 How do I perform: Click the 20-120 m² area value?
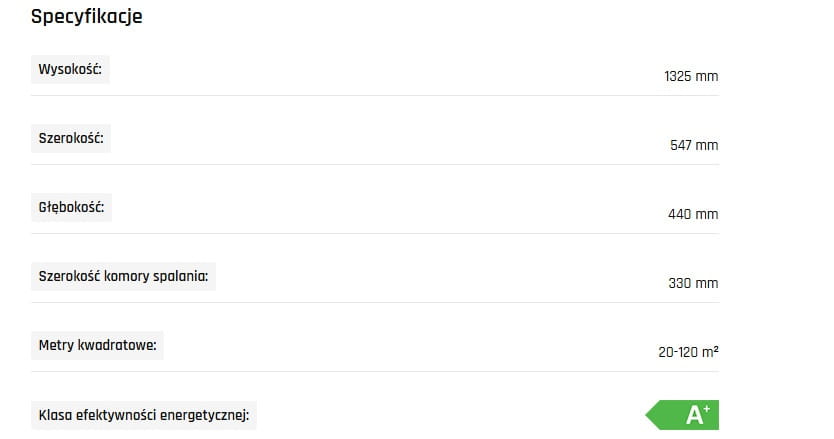coord(689,352)
